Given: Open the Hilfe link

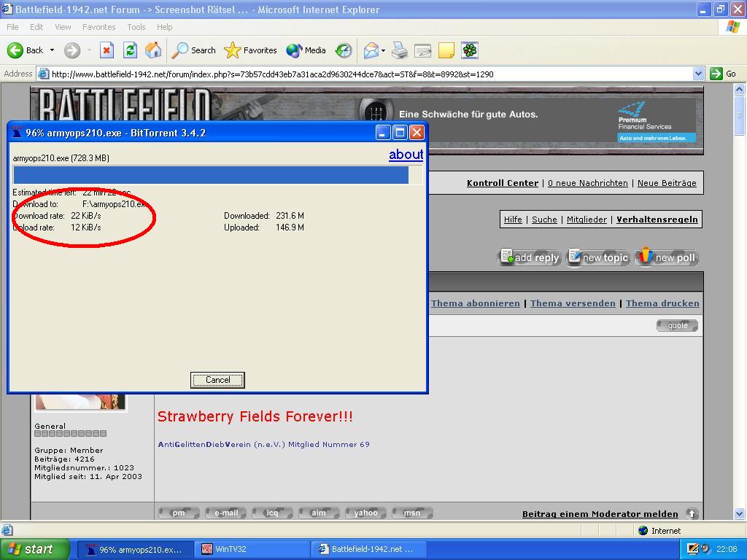Looking at the screenshot, I should [513, 219].
